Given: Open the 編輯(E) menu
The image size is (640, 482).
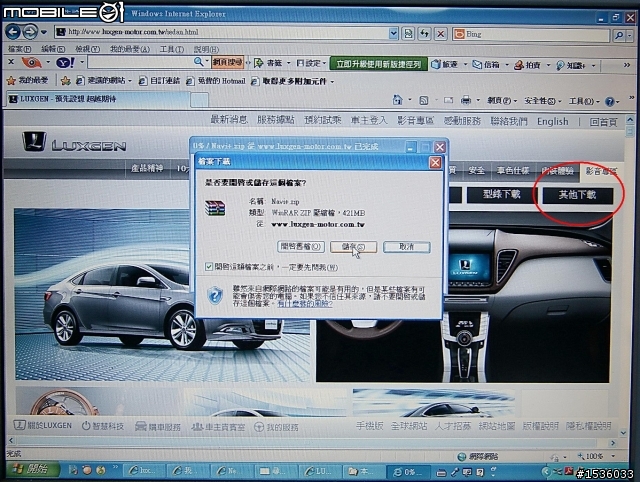Looking at the screenshot, I should (53, 49).
